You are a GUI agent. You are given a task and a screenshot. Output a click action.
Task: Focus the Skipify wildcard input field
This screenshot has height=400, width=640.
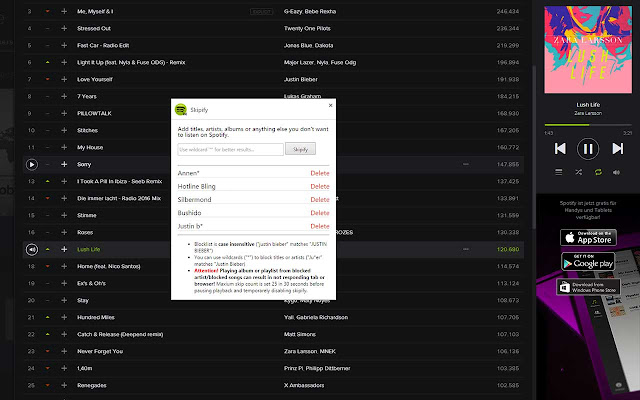pyautogui.click(x=230, y=149)
